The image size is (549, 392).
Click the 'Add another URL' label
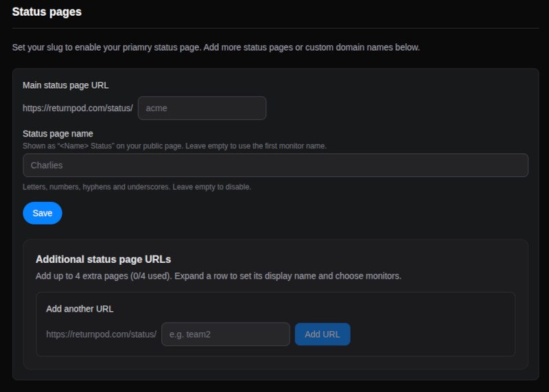pyautogui.click(x=80, y=309)
